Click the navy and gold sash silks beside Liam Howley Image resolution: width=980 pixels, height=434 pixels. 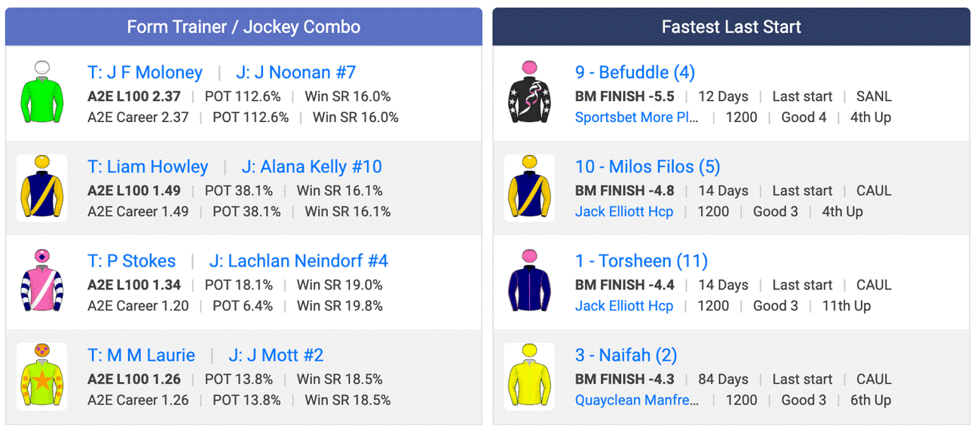[41, 188]
